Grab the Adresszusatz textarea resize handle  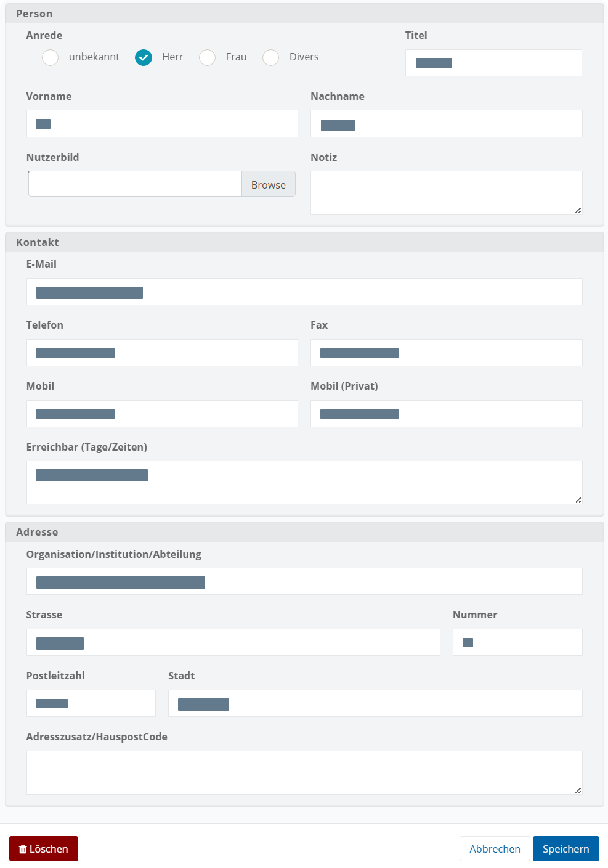click(578, 790)
